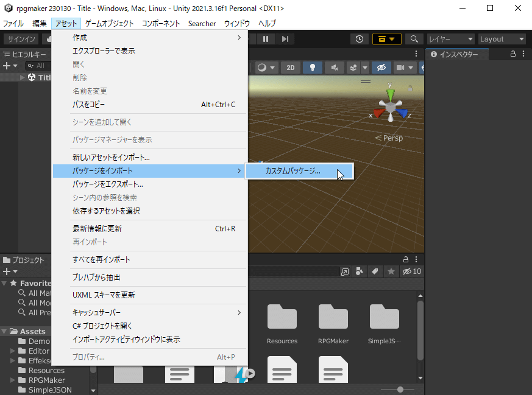The image size is (532, 395).
Task: Click the search magnifier icon in toolbar
Action: tap(414, 39)
